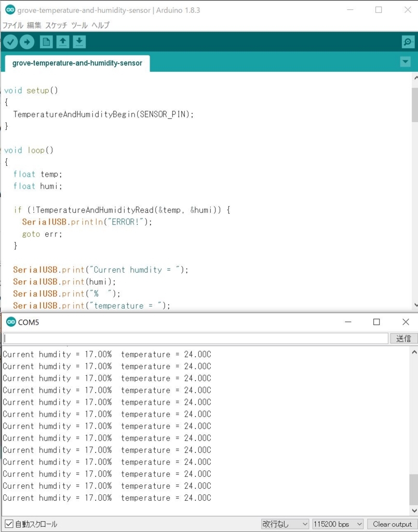The image size is (418, 532).
Task: Upload the sketch with the arrow icon
Action: (27, 42)
